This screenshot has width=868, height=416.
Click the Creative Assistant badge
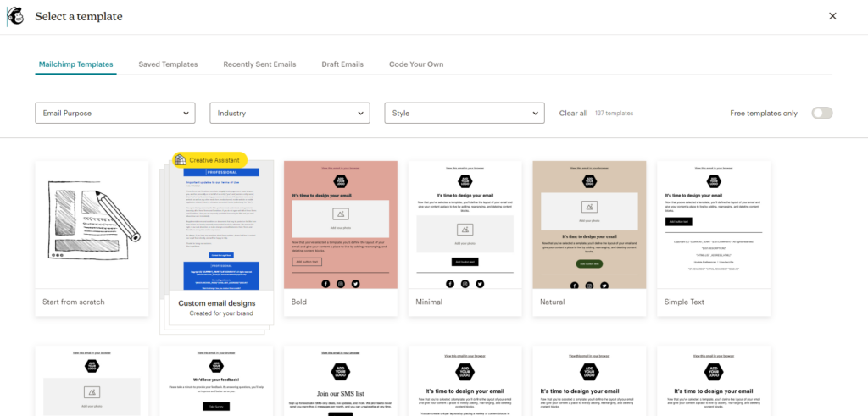(x=210, y=160)
